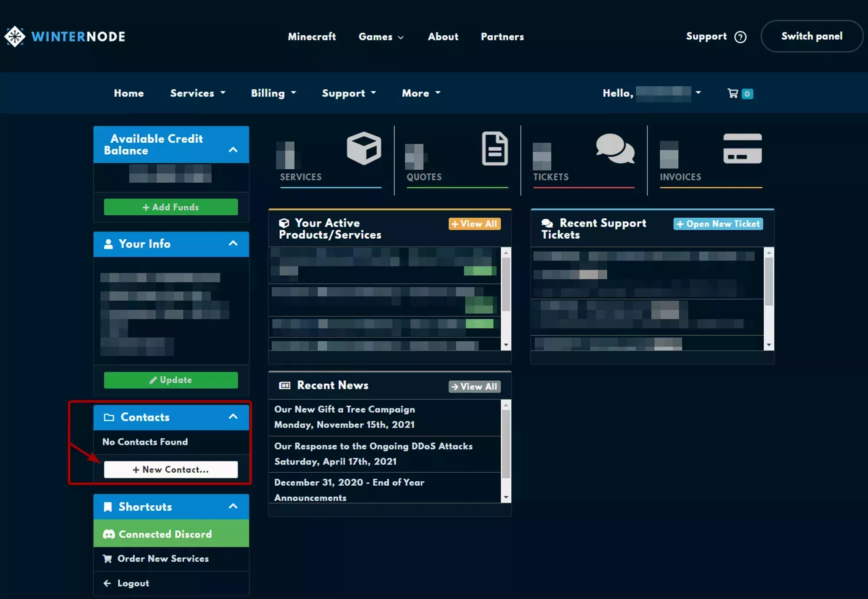
Task: Collapse the Shortcuts panel
Action: (233, 506)
